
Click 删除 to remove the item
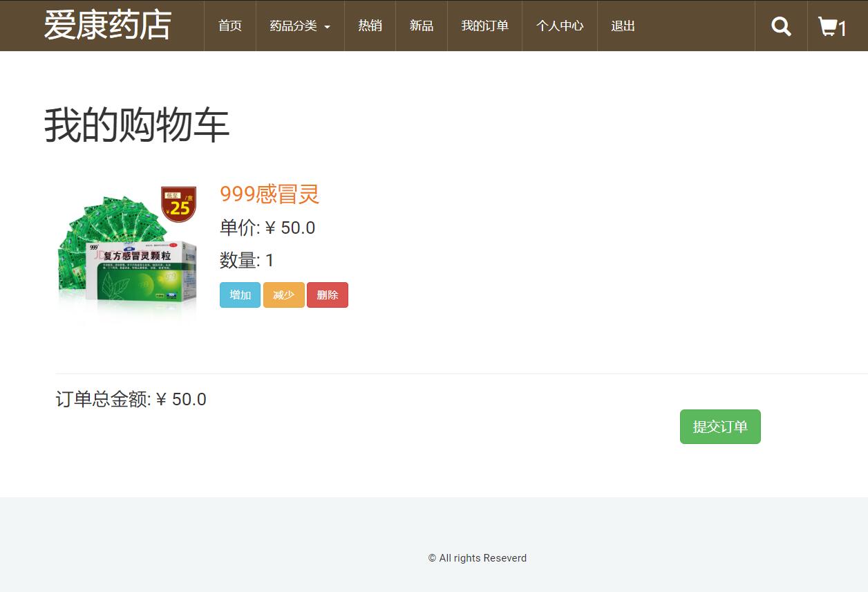[327, 295]
